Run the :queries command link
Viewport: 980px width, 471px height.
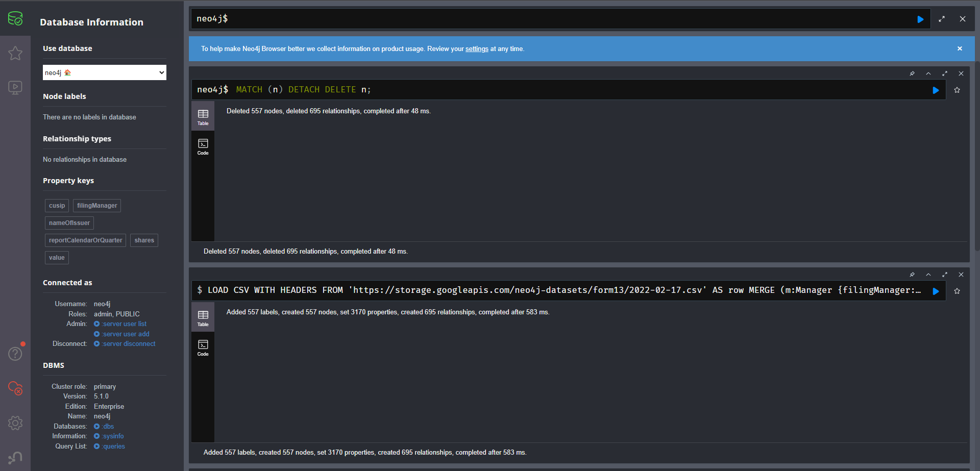[109, 447]
